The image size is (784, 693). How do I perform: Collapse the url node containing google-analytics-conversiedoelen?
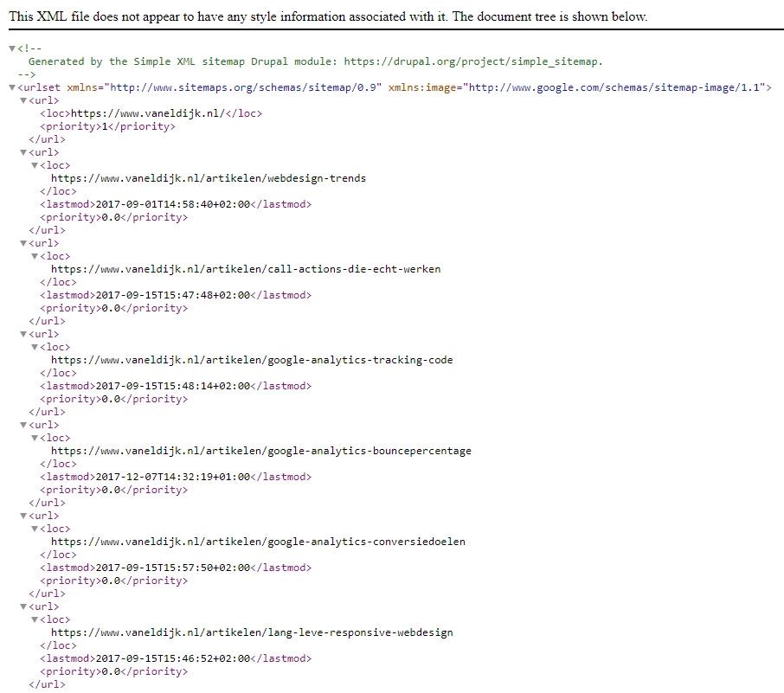23,516
